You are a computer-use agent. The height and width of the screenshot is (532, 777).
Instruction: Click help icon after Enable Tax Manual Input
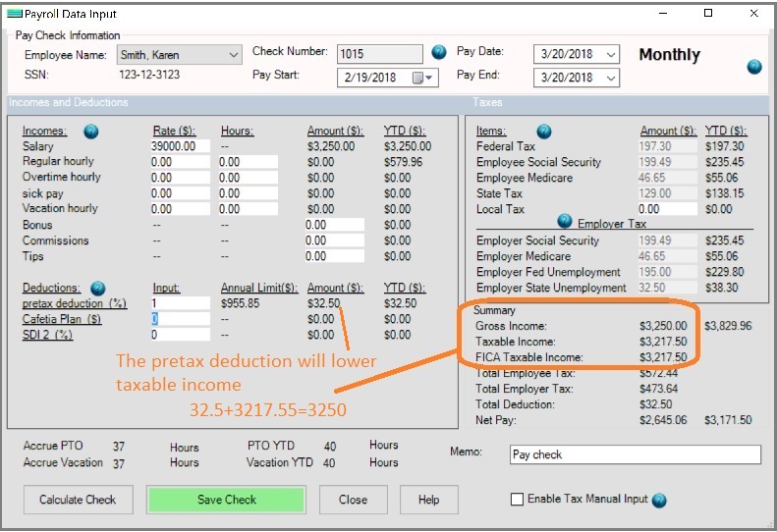click(659, 500)
